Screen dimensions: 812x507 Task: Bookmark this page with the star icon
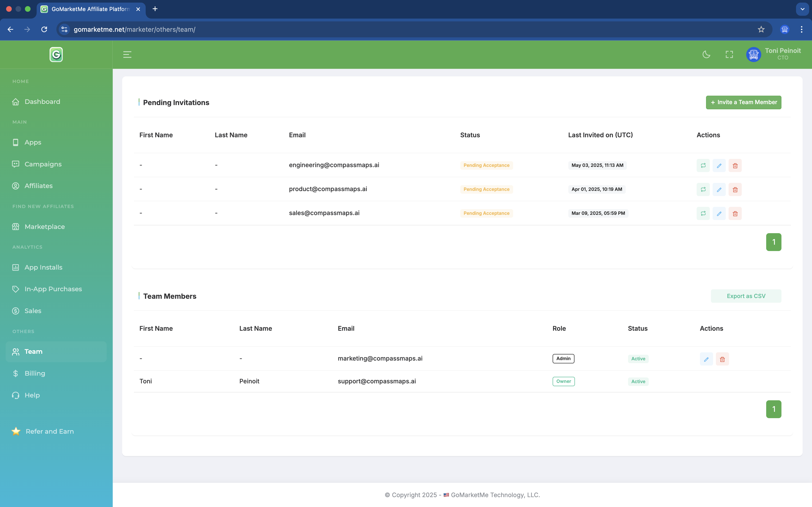coord(761,30)
